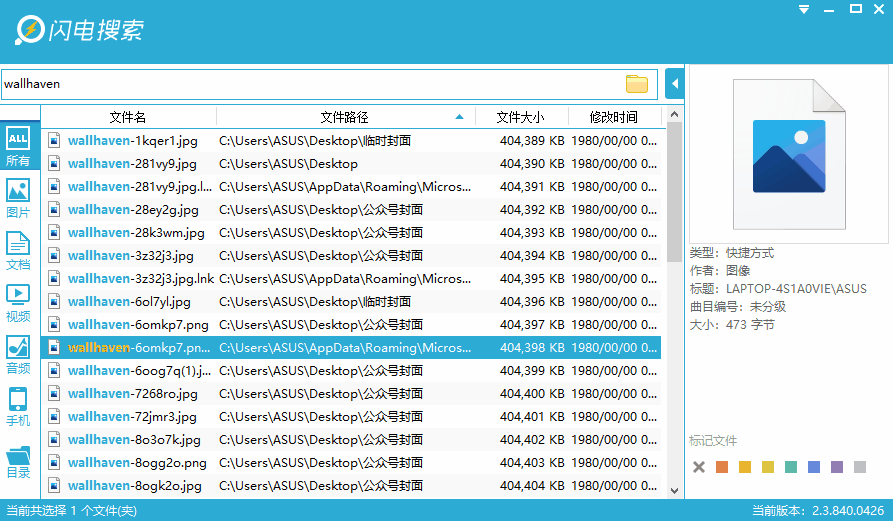Image resolution: width=893 pixels, height=521 pixels.
Task: Mark file with yellow color swatch
Action: click(768, 467)
